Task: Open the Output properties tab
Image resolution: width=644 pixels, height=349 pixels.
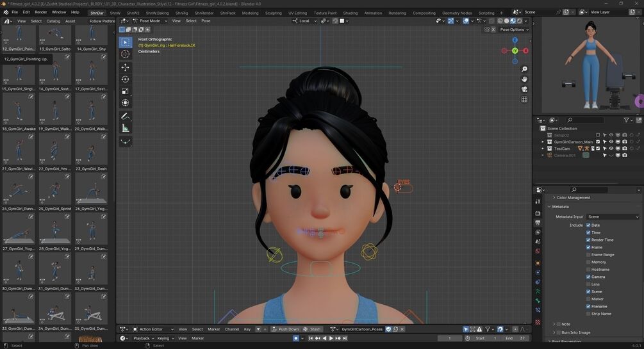Action: pyautogui.click(x=538, y=223)
